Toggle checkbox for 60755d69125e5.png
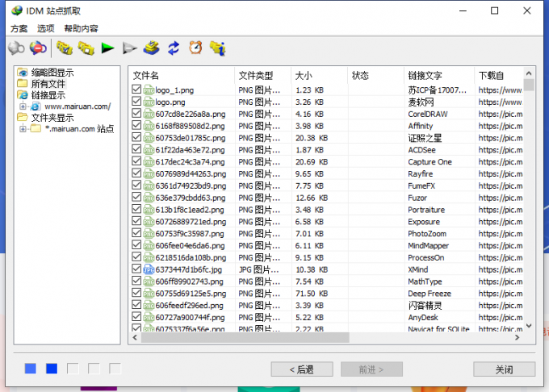The height and width of the screenshot is (392, 549). click(136, 294)
